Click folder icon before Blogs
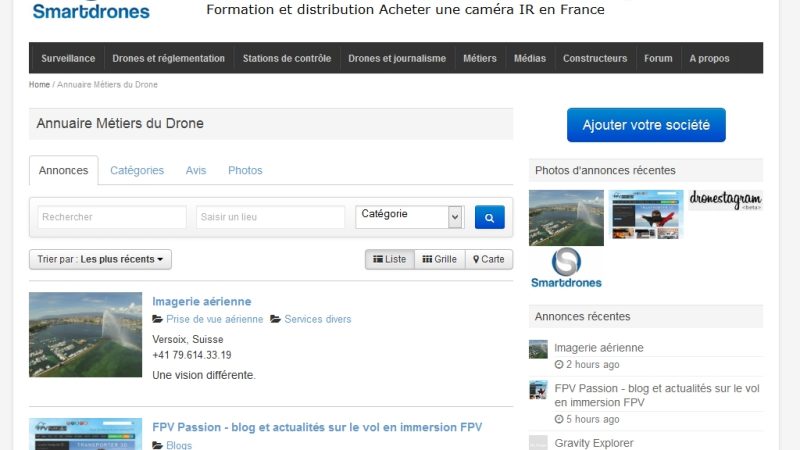Image resolution: width=800 pixels, height=450 pixels. [157, 445]
